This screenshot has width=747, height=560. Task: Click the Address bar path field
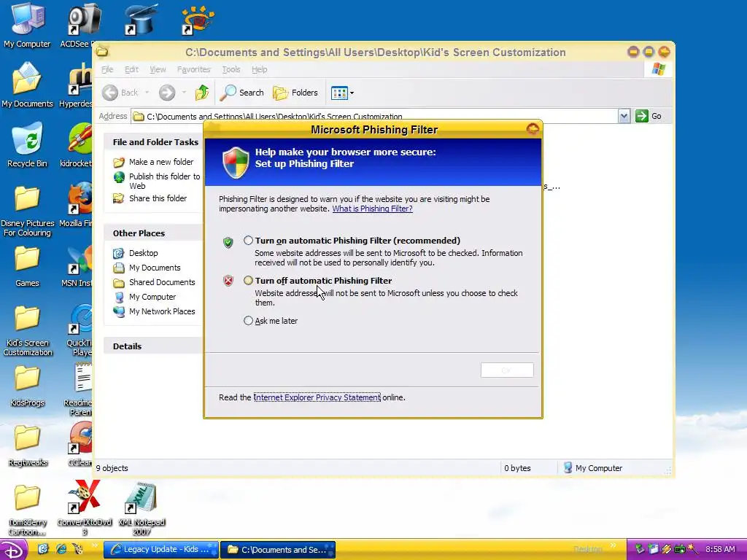pos(374,116)
